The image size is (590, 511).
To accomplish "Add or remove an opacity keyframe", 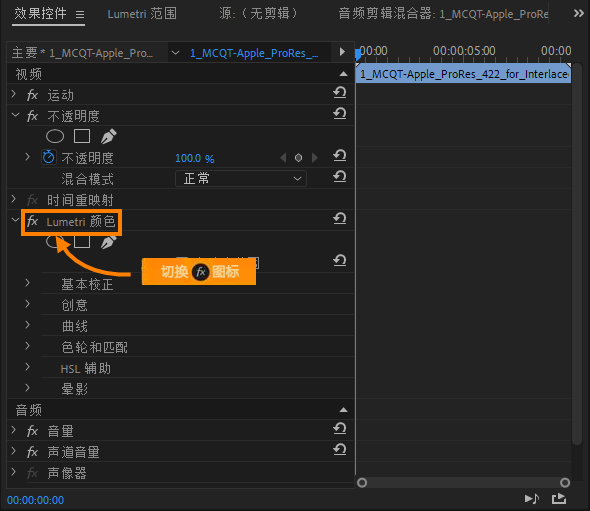I will point(298,158).
